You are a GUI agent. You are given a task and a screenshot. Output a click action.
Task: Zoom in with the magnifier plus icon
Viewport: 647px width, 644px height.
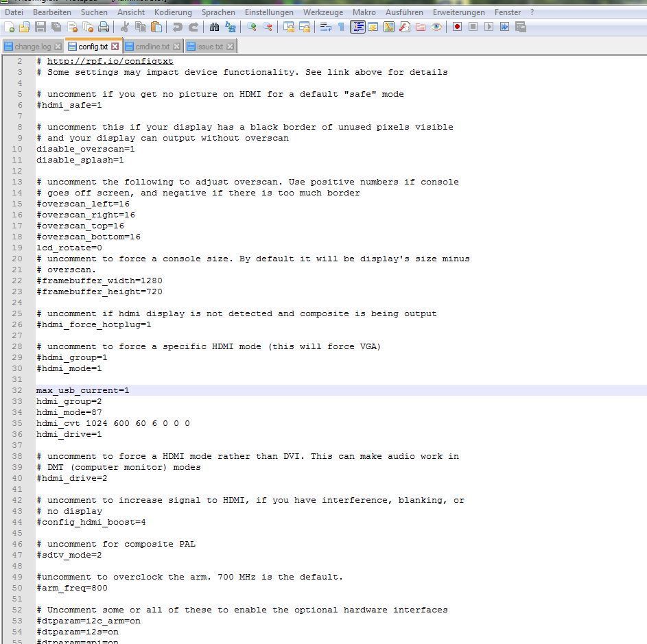click(x=251, y=27)
